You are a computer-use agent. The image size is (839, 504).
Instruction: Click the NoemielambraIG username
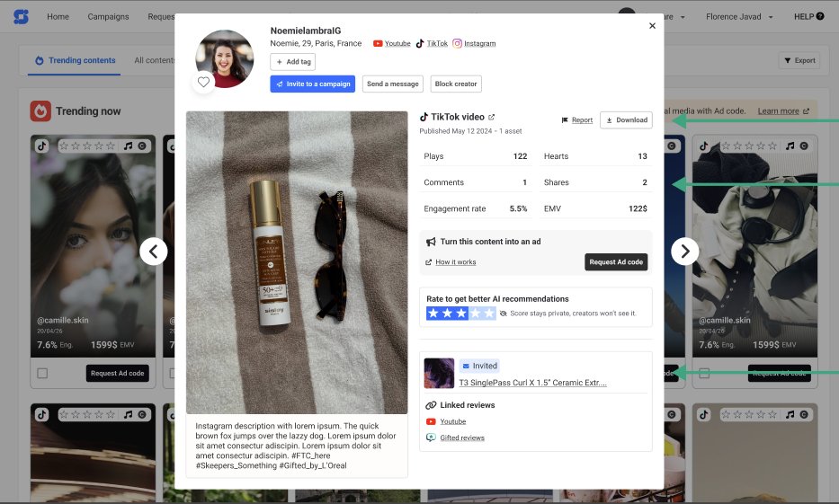point(306,31)
